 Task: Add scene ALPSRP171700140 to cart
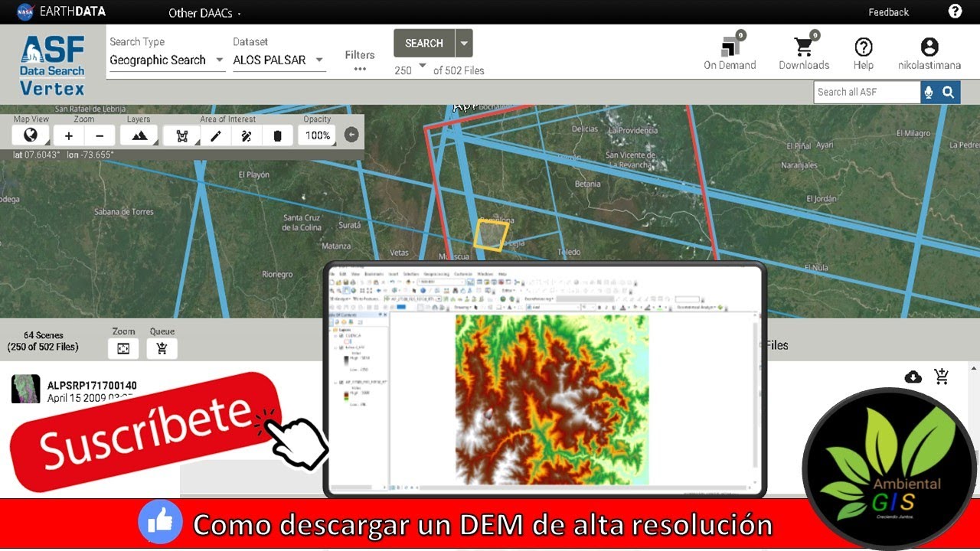942,377
